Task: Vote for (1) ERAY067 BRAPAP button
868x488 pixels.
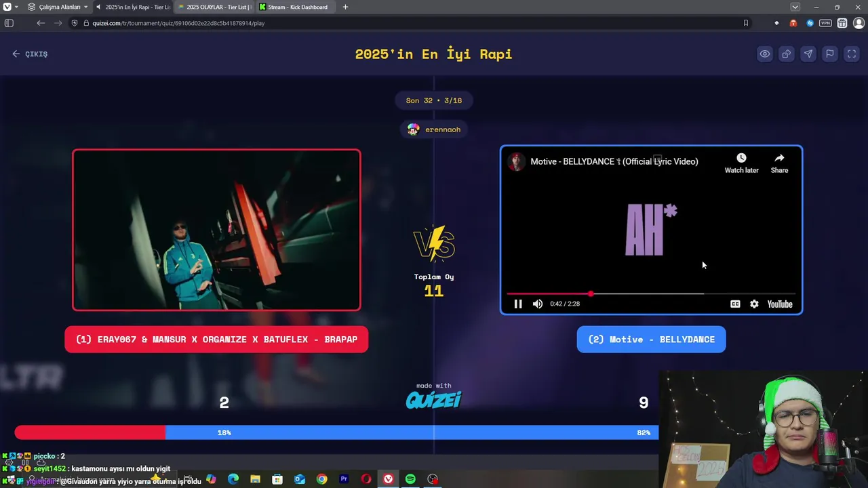Action: point(216,340)
